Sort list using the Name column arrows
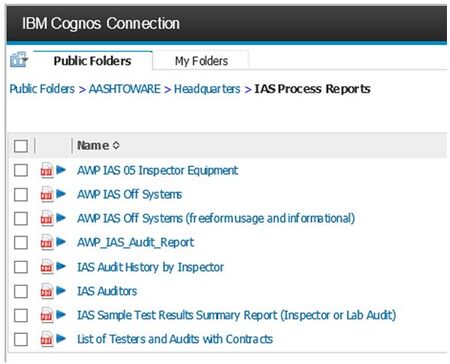This screenshot has width=450, height=364. pos(116,146)
